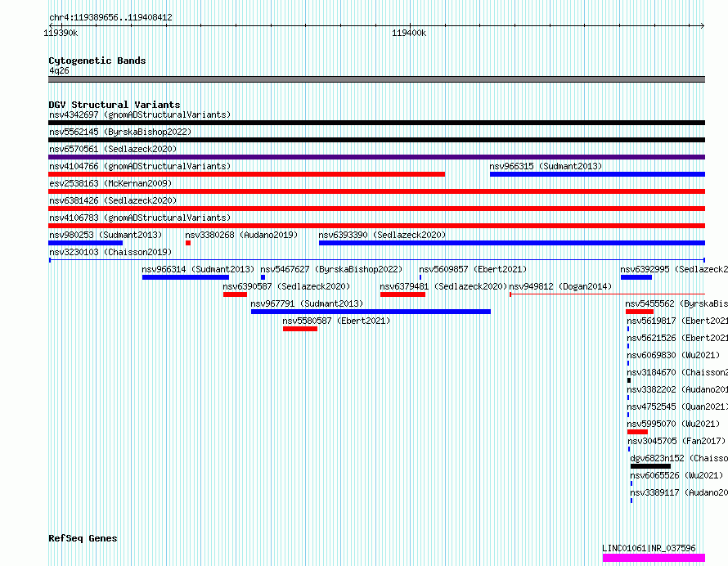Click the black bar under dgv6823n152
This screenshot has width=728, height=566.
[x=650, y=467]
